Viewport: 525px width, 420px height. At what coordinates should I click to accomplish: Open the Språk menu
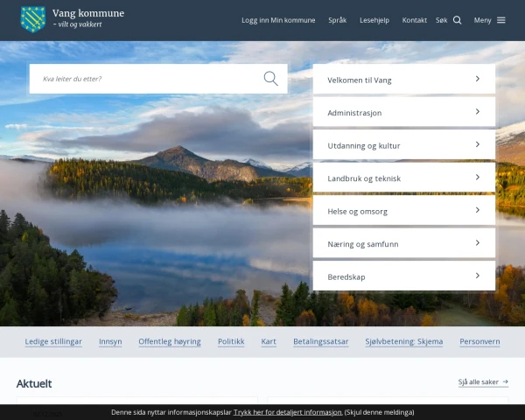pos(337,20)
